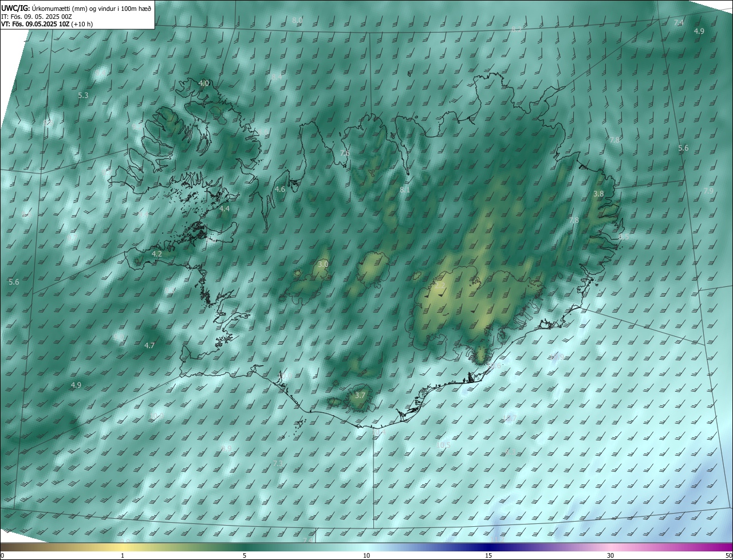This screenshot has width=733, height=560.
Task: Click the pale yellow color scale segment above 1
Action: pos(123,547)
